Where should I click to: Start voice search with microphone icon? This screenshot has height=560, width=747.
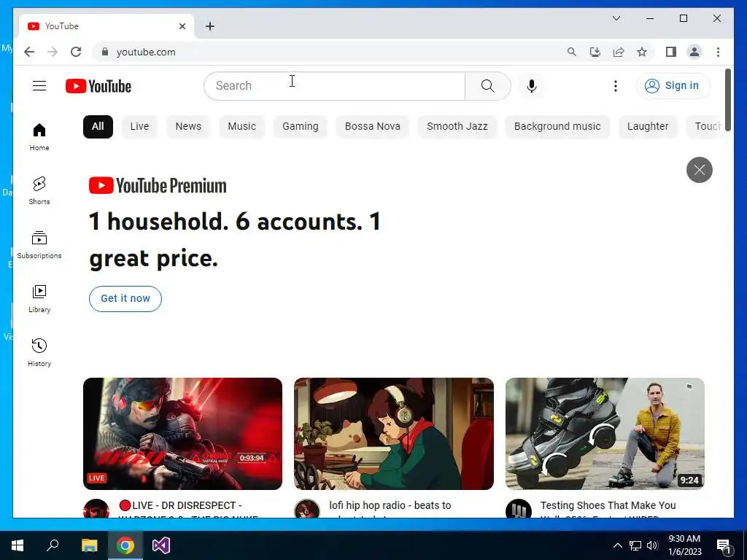click(x=532, y=86)
